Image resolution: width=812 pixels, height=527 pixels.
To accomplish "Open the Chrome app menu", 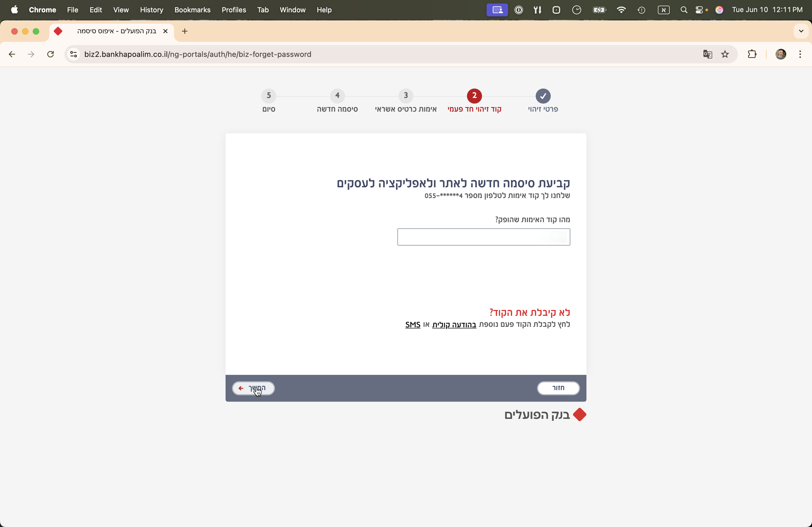I will (x=42, y=10).
